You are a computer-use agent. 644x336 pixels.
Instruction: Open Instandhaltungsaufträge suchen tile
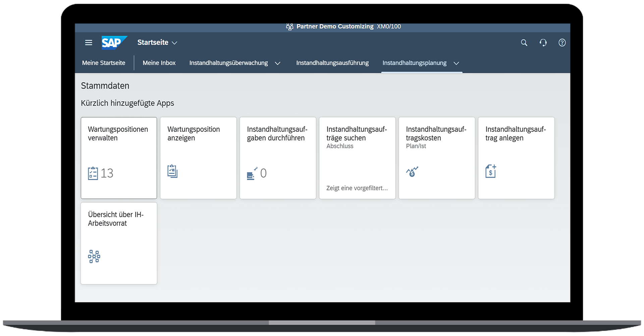click(357, 158)
